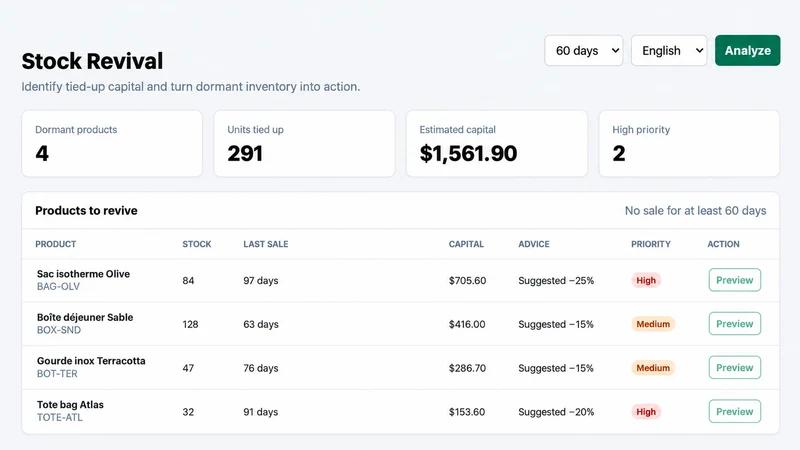Click the ADVICE column header
The width and height of the screenshot is (800, 450).
534,244
